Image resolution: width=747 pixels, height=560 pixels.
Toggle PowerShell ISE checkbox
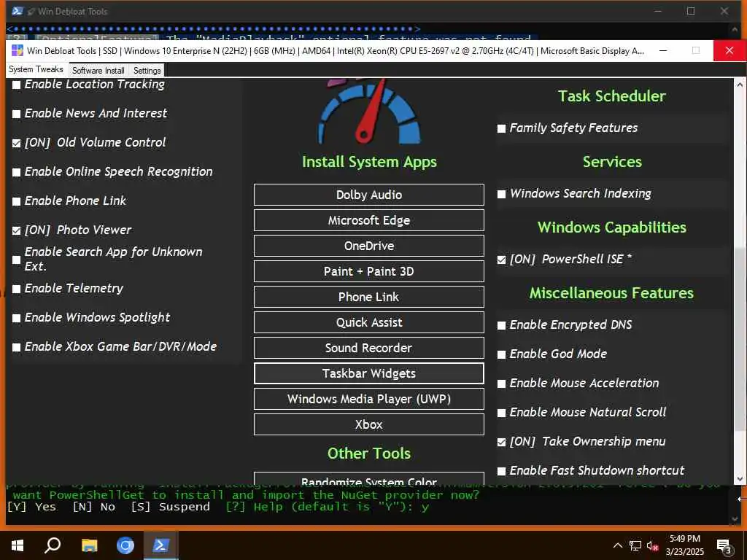point(501,260)
